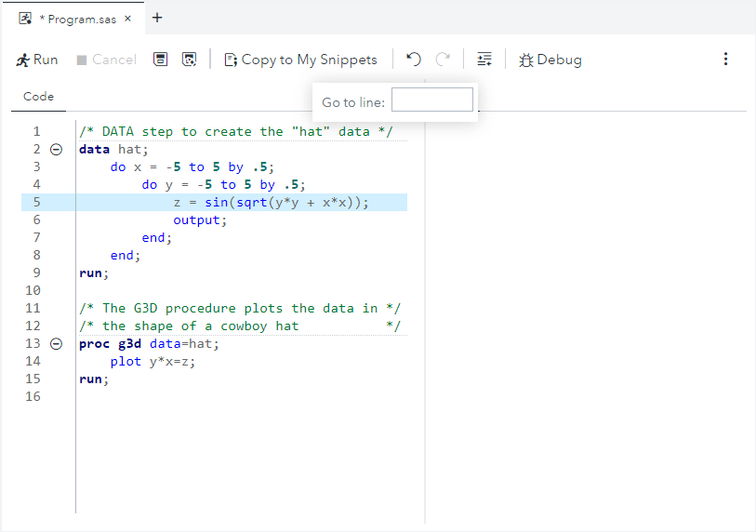The height and width of the screenshot is (532, 756).
Task: Collapse the proc g3d block
Action: [56, 343]
